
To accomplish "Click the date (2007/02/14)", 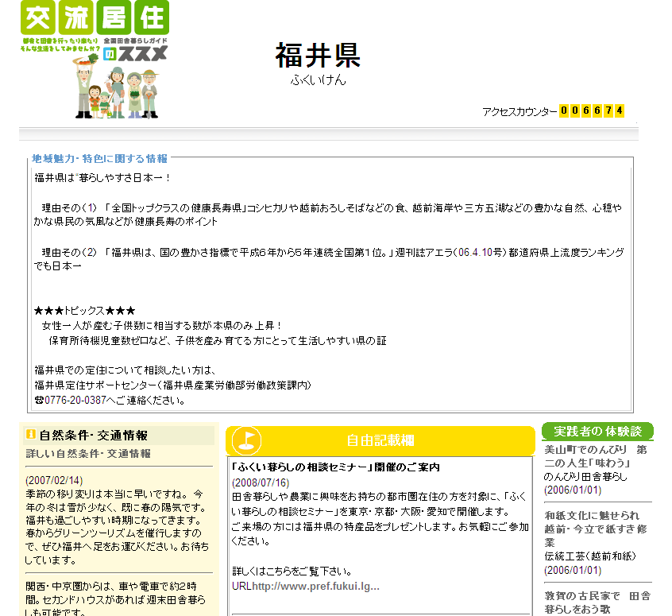I will [x=54, y=480].
